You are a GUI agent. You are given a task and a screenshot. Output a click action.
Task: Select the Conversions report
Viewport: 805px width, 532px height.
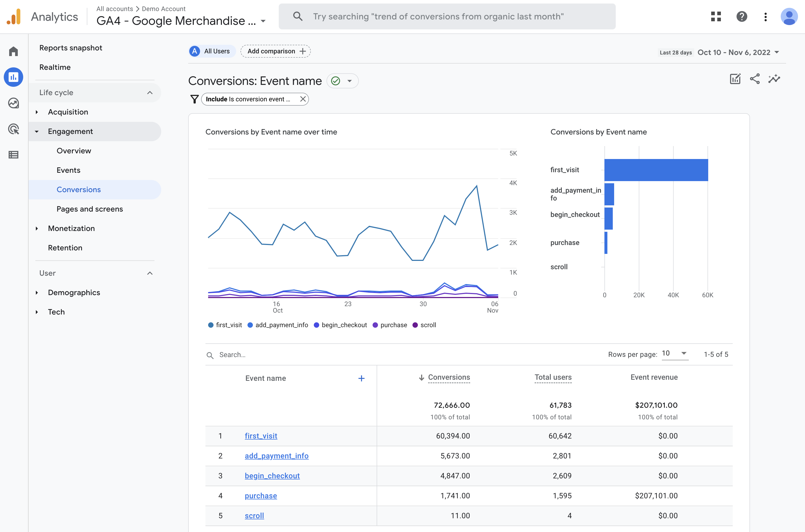point(95,190)
